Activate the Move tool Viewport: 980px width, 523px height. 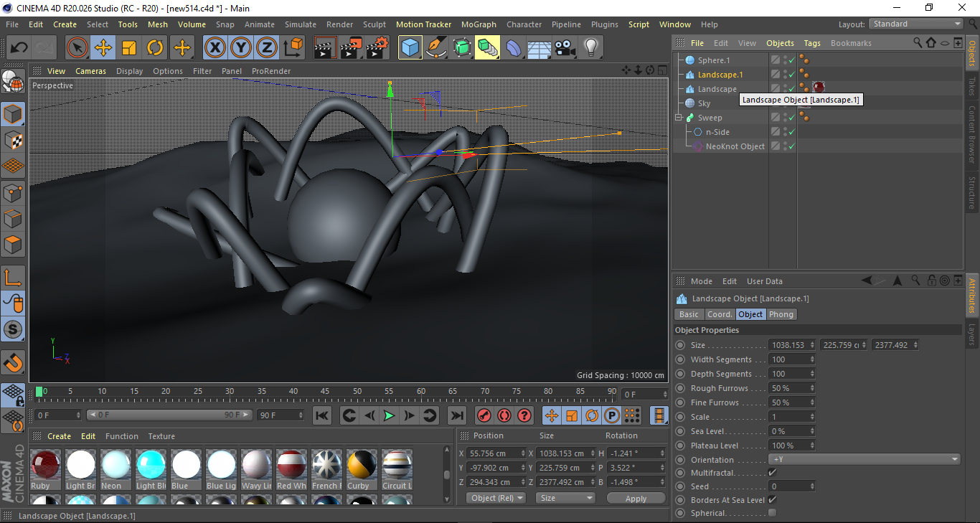pos(103,48)
